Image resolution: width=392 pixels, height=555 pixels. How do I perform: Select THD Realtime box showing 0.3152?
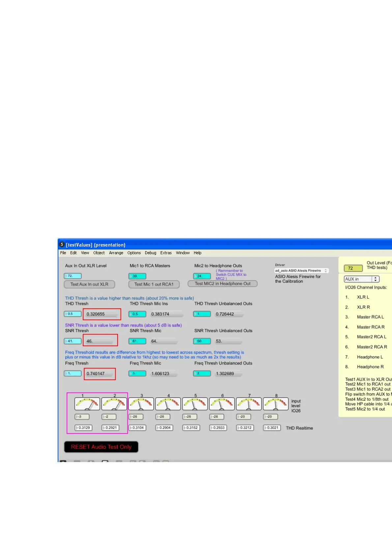(191, 428)
